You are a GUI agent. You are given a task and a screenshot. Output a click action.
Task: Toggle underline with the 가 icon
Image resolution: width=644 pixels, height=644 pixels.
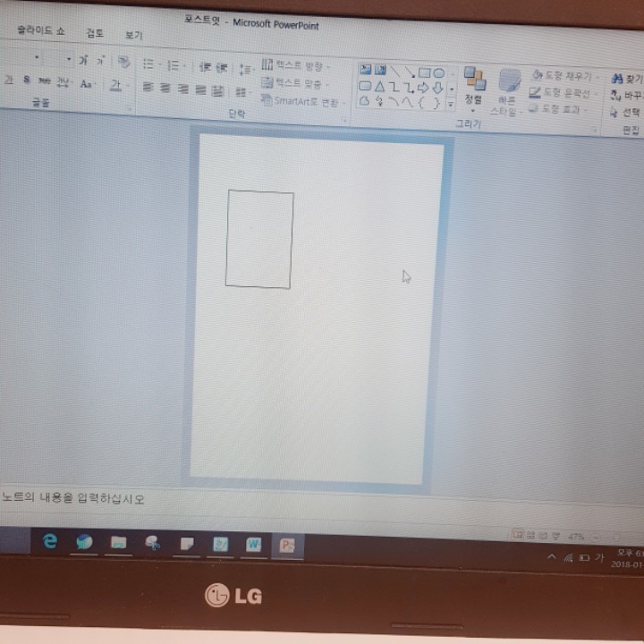pyautogui.click(x=9, y=79)
